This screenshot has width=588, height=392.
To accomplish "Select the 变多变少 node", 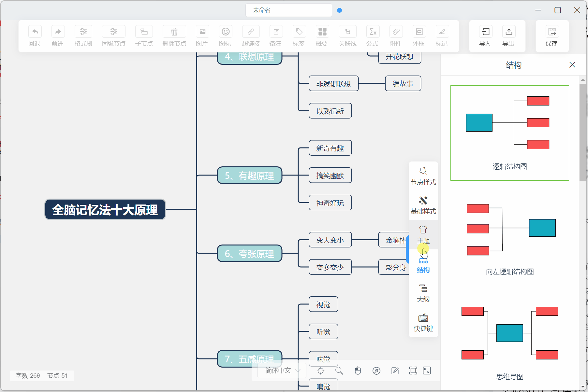I will pos(330,267).
